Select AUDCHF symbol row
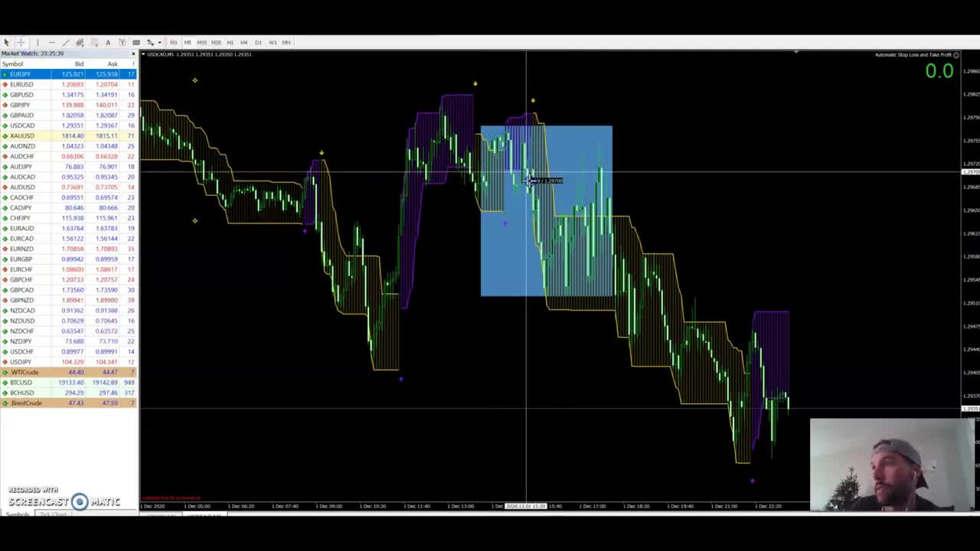Screen dimensions: 980x551 [x=69, y=156]
